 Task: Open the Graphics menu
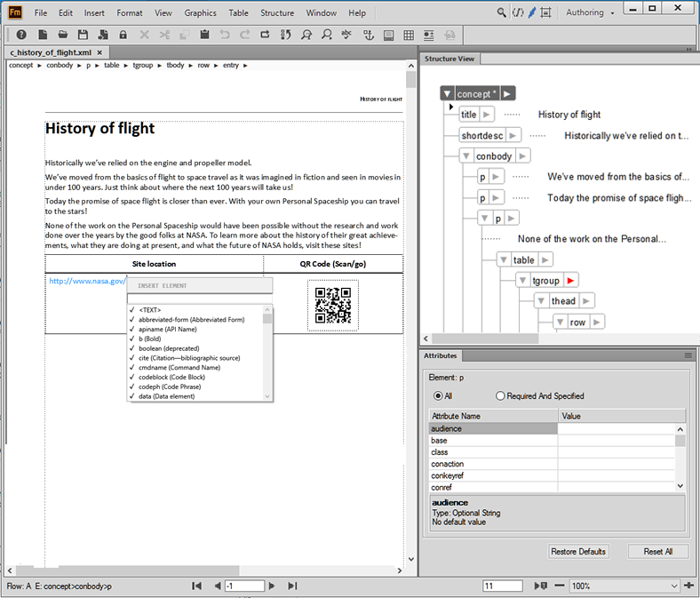click(x=200, y=13)
